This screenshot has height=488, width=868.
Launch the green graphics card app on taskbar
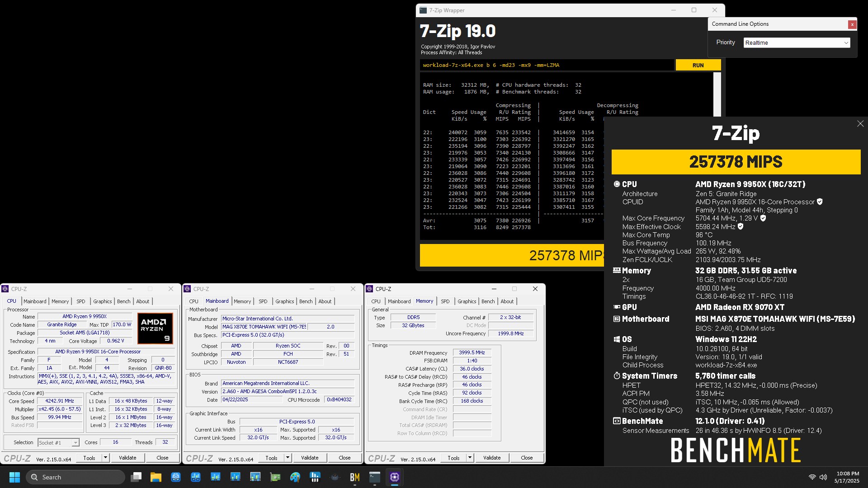[x=275, y=477]
